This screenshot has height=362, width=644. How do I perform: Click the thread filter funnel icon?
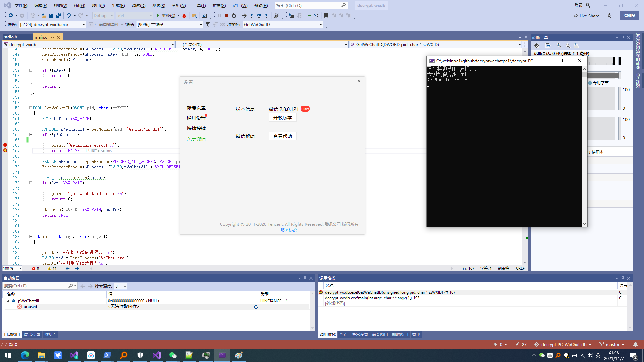click(208, 25)
